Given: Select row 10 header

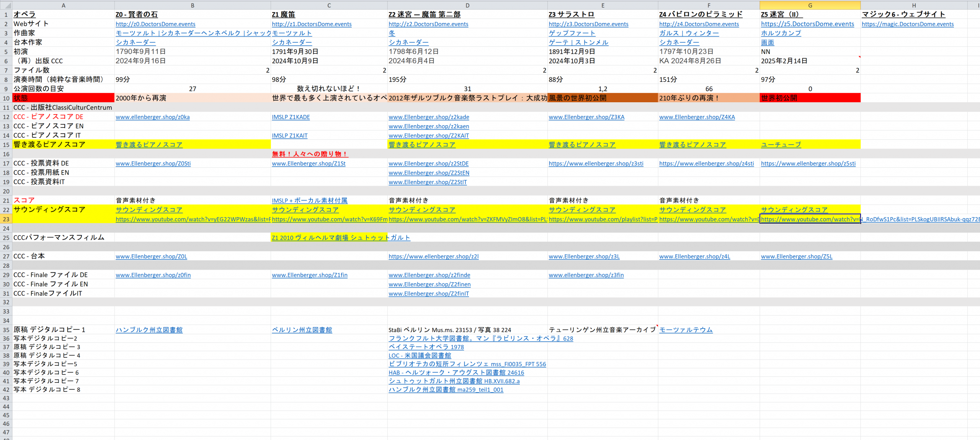Looking at the screenshot, I should [6, 98].
